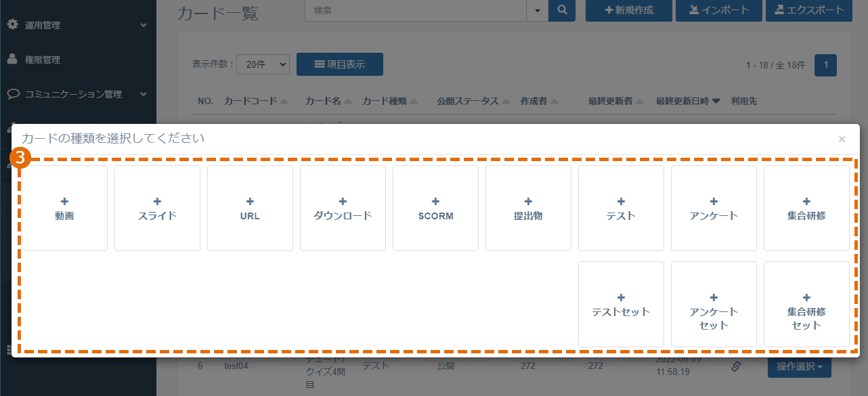Pick the ダウンロード card type
This screenshot has height=396, width=868.
pyautogui.click(x=343, y=208)
